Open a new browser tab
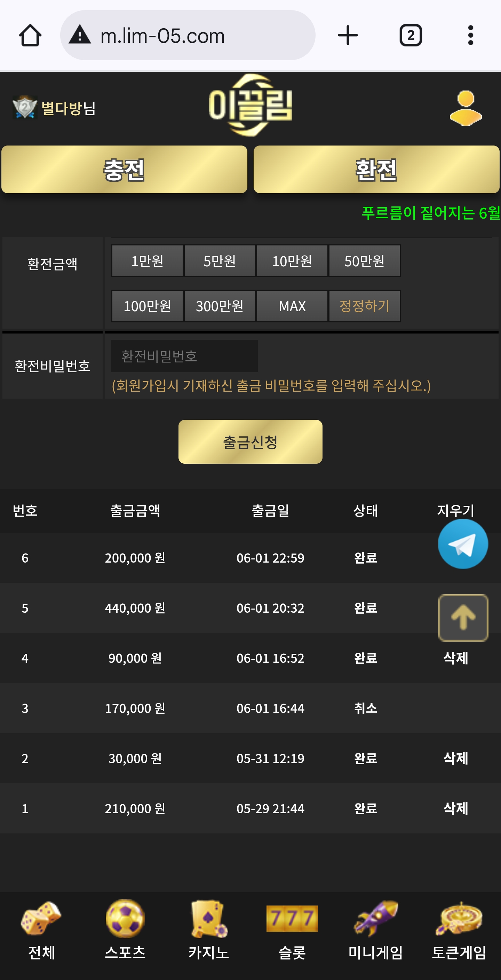The image size is (501, 980). (x=348, y=36)
